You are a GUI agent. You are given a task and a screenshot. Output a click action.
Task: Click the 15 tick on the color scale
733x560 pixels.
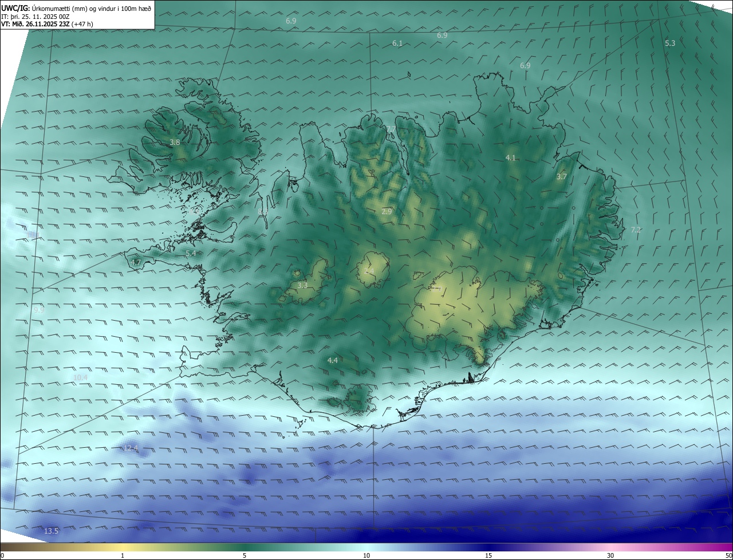pos(488,555)
